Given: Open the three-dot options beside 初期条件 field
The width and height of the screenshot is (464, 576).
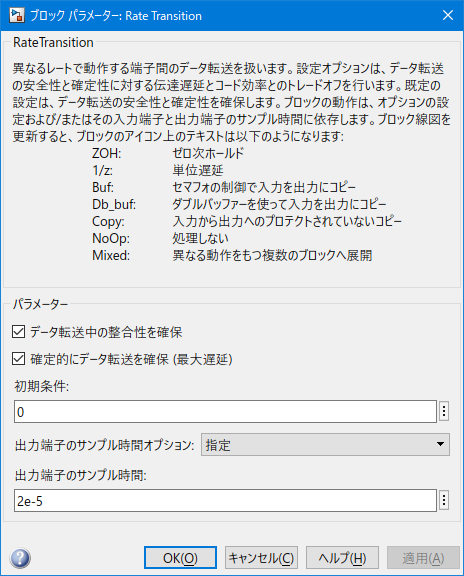Looking at the screenshot, I should 444,411.
